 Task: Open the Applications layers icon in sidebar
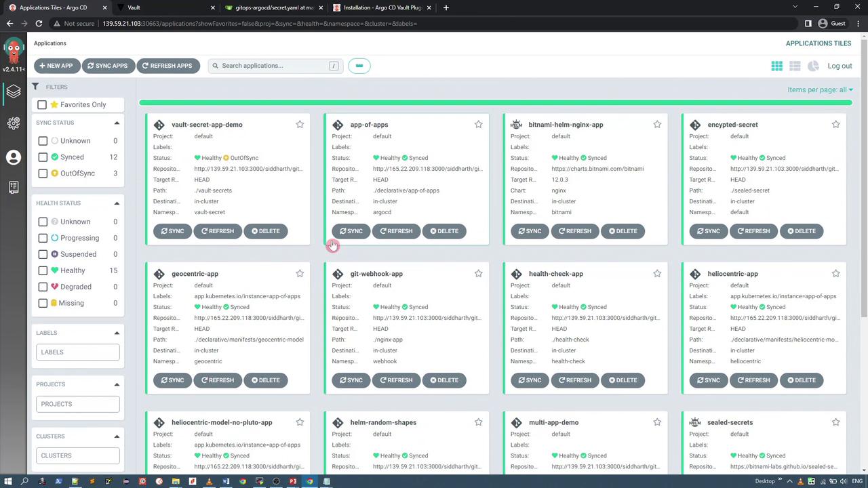tap(14, 91)
